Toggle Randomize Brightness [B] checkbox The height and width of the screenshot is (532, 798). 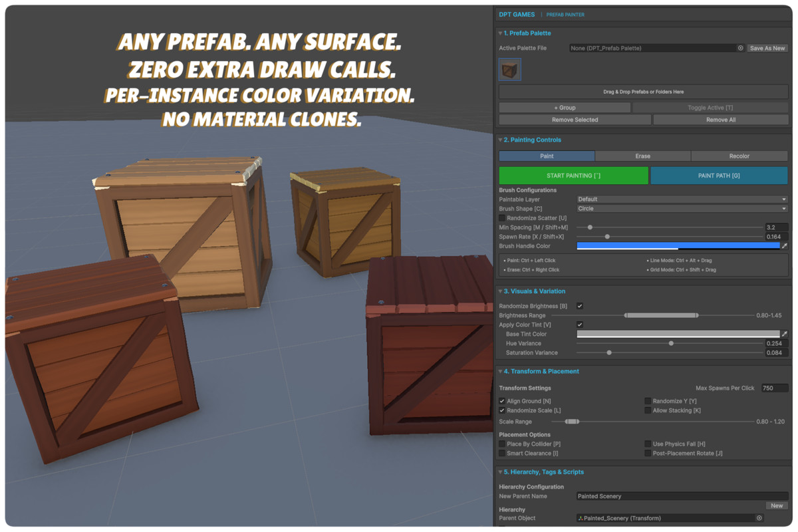pyautogui.click(x=580, y=306)
